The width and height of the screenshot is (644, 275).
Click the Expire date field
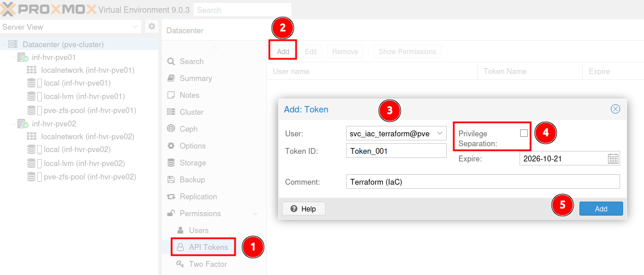[x=563, y=158]
